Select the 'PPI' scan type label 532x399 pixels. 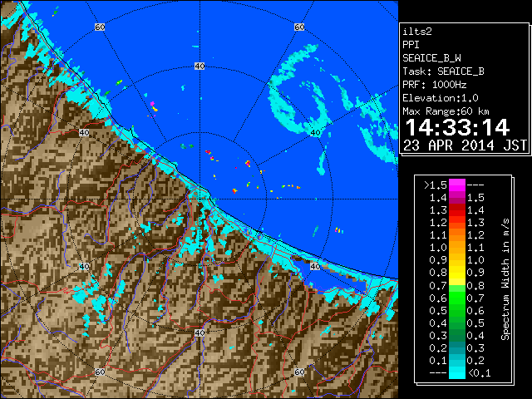(411, 45)
